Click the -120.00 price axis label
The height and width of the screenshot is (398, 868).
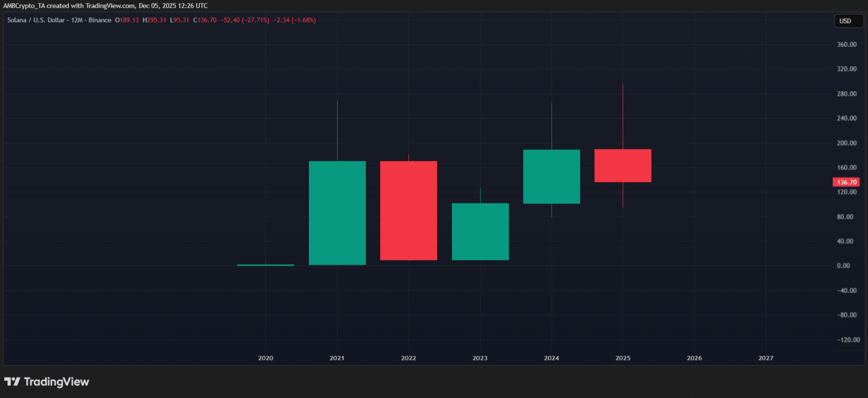pos(847,340)
